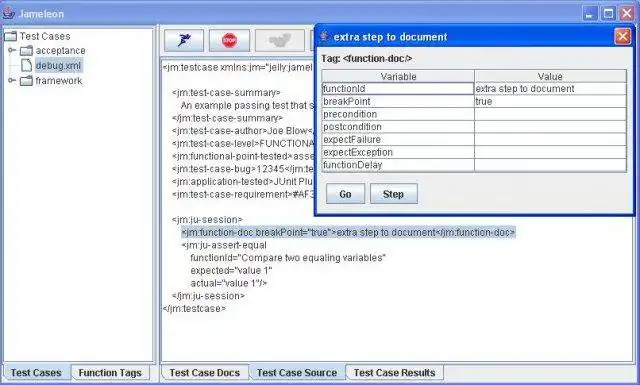Click the debug.xml file icon

[27, 65]
